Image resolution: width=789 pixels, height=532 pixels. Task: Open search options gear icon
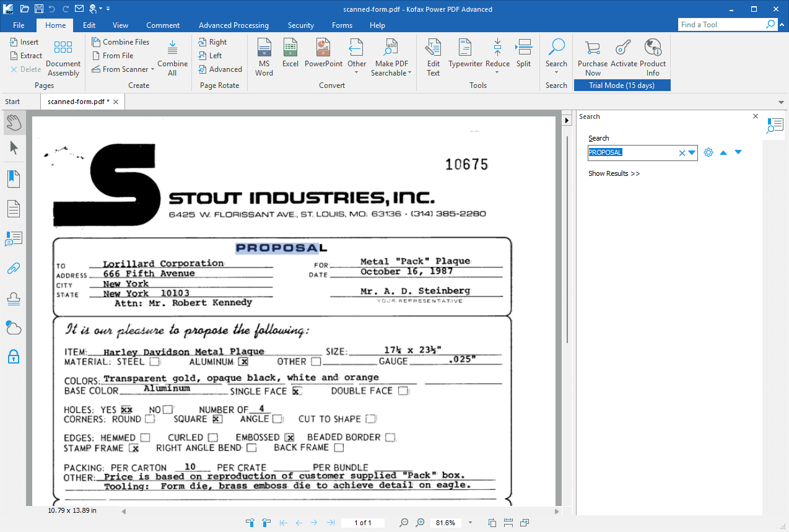pyautogui.click(x=708, y=152)
